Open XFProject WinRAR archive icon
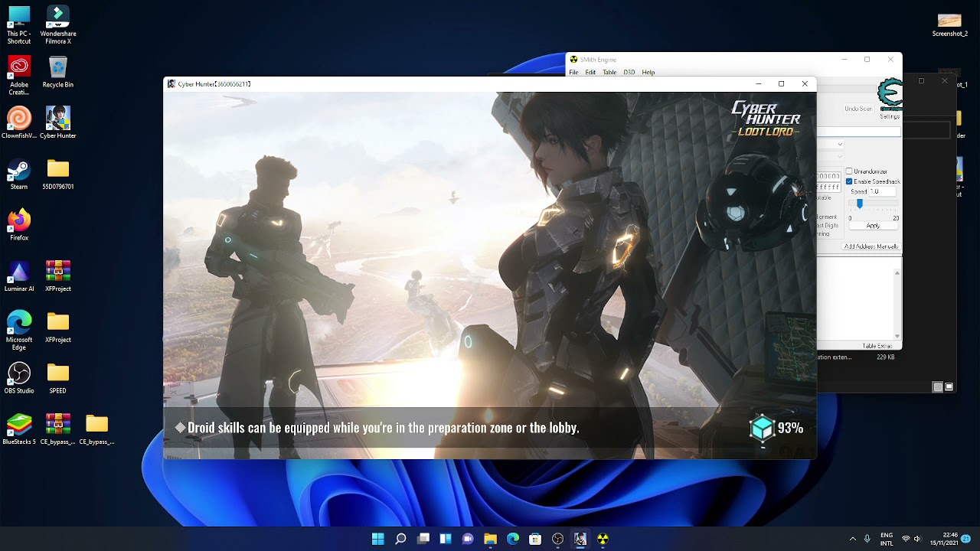The width and height of the screenshot is (980, 551). pyautogui.click(x=58, y=276)
